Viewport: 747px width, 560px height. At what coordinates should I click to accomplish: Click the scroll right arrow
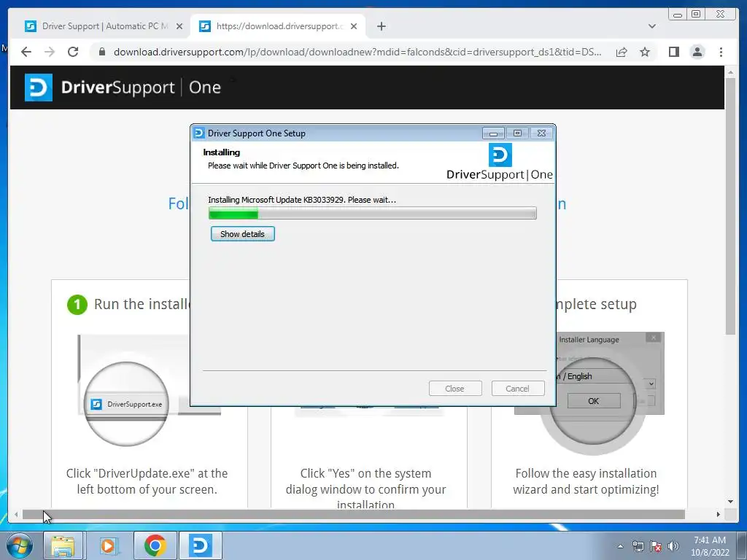click(718, 514)
